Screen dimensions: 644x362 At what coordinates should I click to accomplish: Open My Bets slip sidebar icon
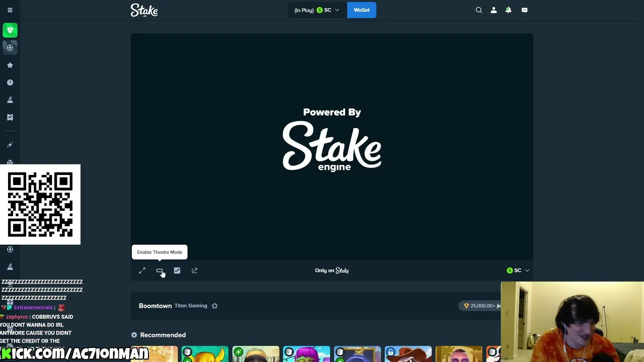tap(10, 117)
